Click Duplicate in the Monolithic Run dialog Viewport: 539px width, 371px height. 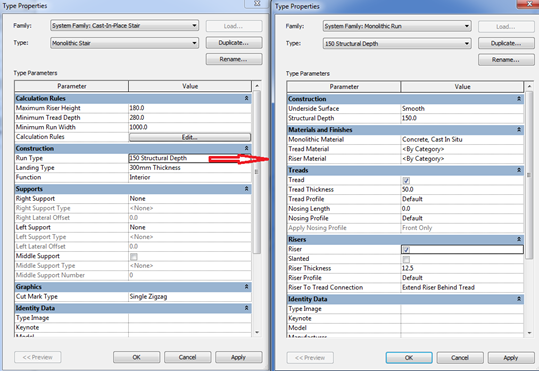pos(506,43)
